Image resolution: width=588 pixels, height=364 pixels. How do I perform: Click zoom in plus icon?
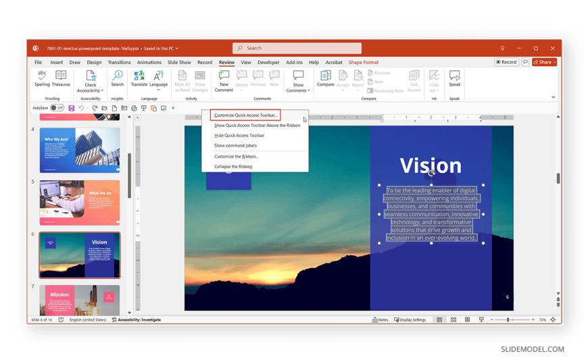coord(533,319)
